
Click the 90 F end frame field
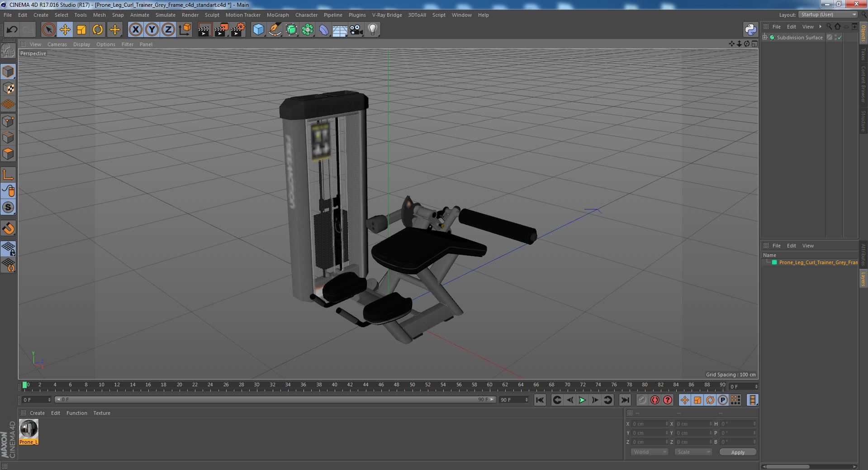(x=513, y=399)
